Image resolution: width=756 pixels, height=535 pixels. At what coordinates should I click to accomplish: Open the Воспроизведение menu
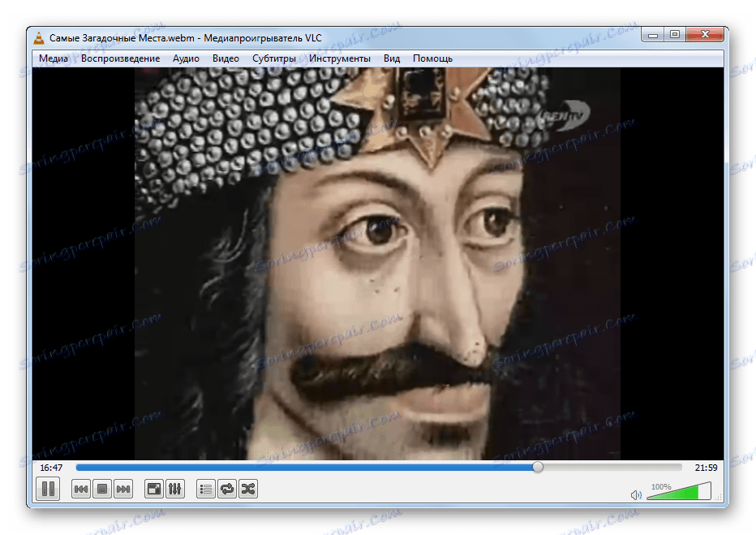tap(121, 58)
